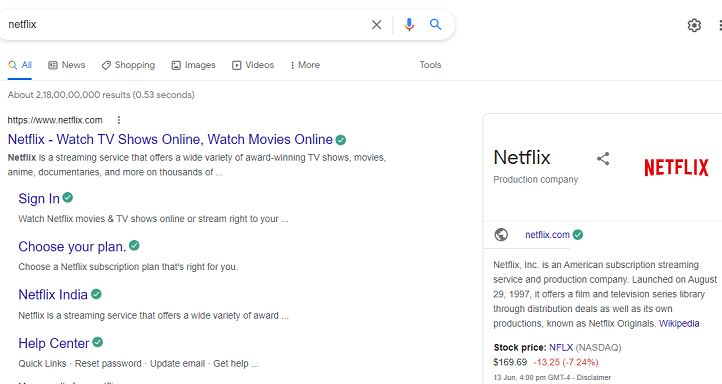Open the Sign In sitelink
The width and height of the screenshot is (722, 384).
point(39,198)
